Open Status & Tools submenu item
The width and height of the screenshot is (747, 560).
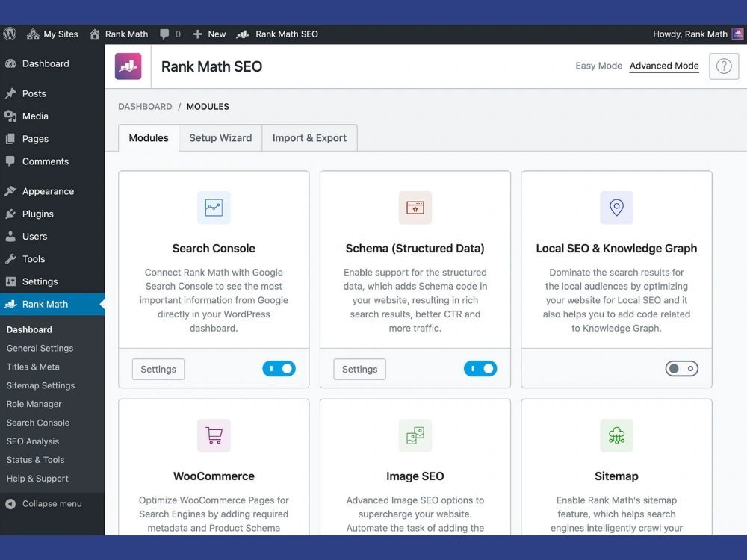click(x=35, y=459)
